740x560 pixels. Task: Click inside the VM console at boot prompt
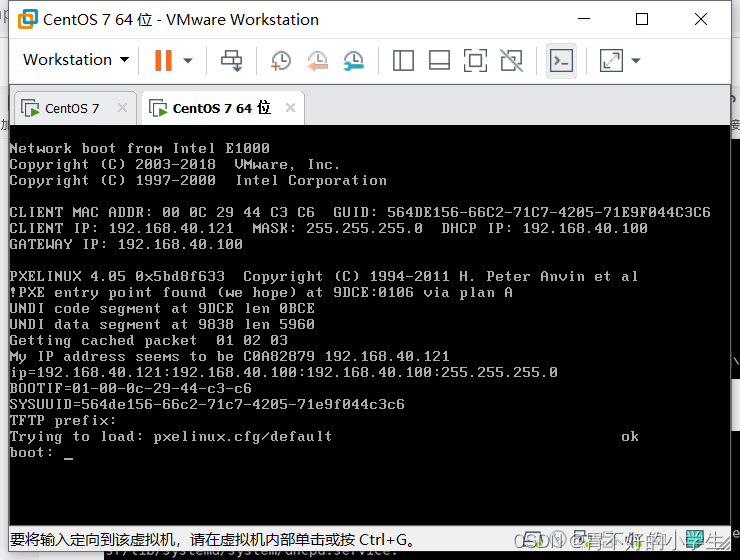(69, 453)
